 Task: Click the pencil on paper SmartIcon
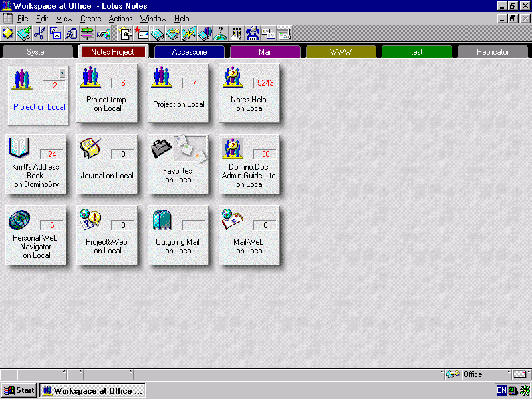tap(125, 33)
